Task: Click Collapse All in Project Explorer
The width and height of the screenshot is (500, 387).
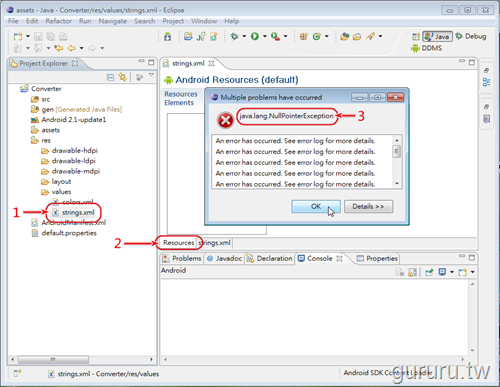Action: tap(110, 77)
